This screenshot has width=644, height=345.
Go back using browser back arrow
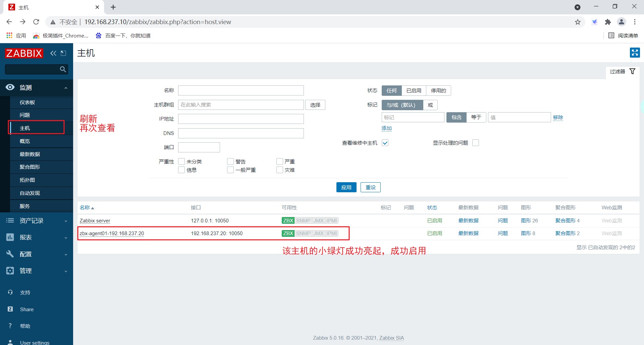(9, 22)
